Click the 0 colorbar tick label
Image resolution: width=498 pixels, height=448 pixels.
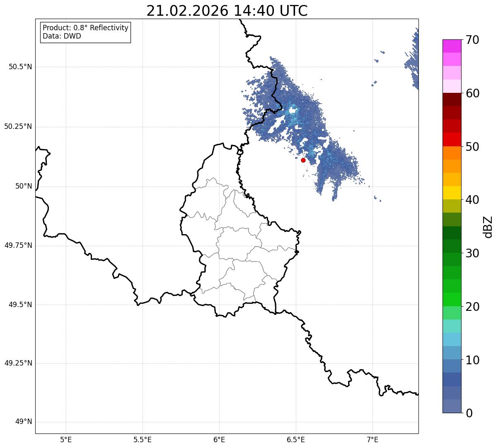(x=469, y=413)
